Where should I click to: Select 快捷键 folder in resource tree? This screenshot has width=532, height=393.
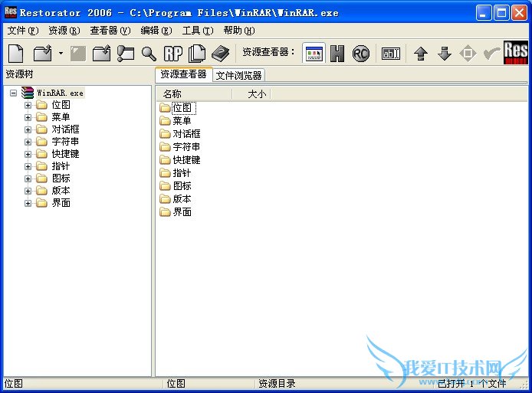click(x=65, y=154)
